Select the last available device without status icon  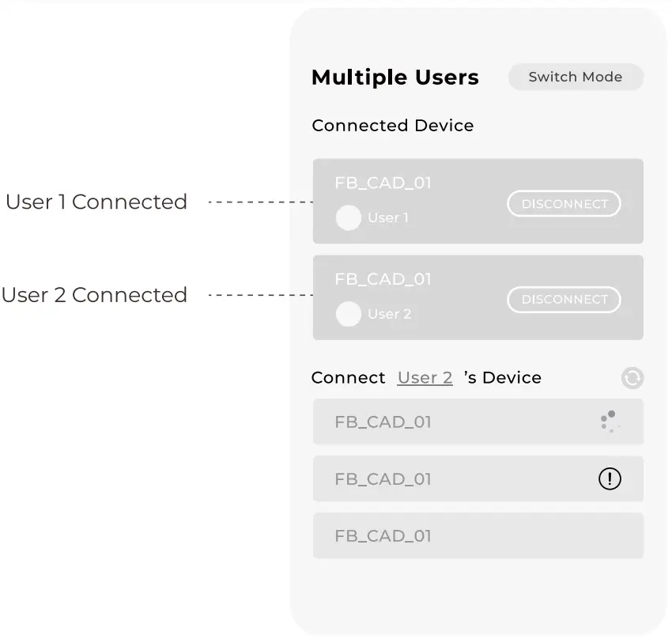point(478,535)
